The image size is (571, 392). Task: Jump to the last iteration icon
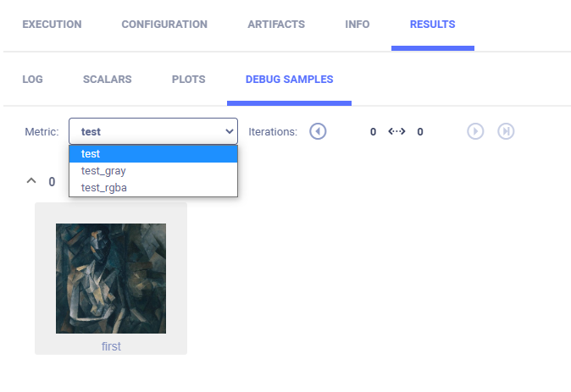pos(506,131)
